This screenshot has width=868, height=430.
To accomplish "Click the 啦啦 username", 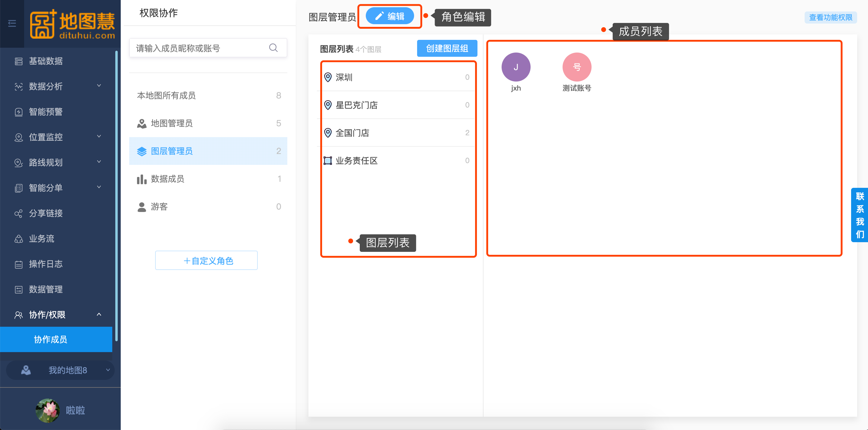I will coord(75,410).
